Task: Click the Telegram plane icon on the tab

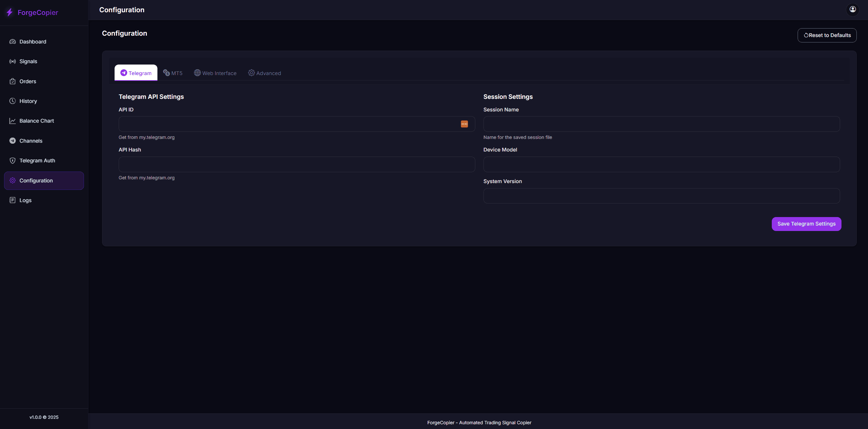Action: click(x=124, y=73)
